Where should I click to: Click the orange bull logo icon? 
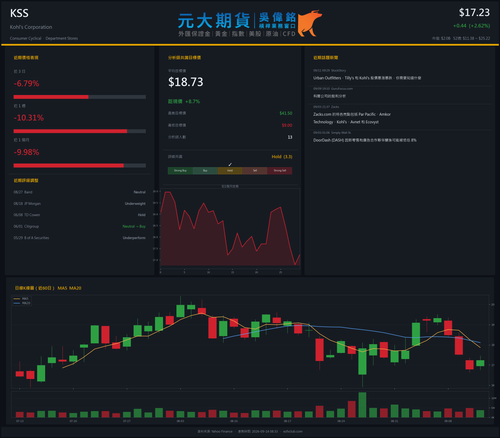click(310, 23)
